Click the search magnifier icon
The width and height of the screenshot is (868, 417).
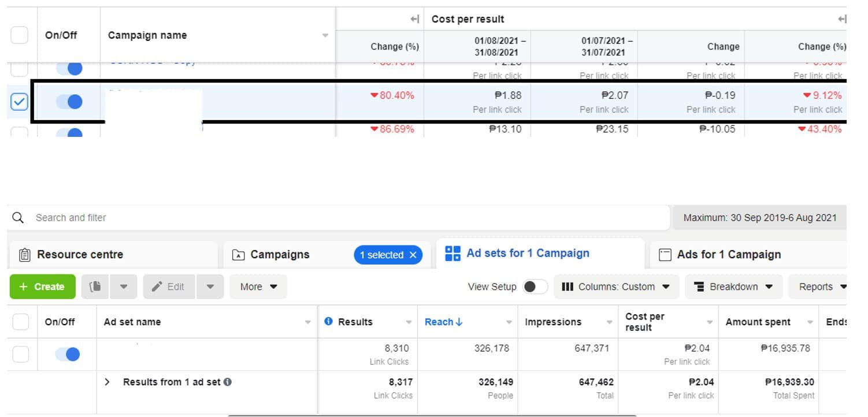(x=18, y=218)
